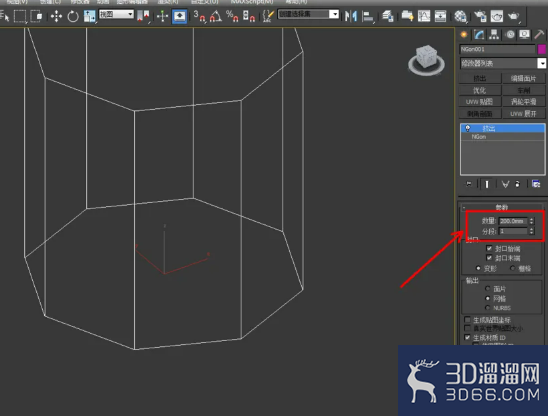Toggle window/crossing selection mode
Screen dimensions: 548x416
click(36, 16)
